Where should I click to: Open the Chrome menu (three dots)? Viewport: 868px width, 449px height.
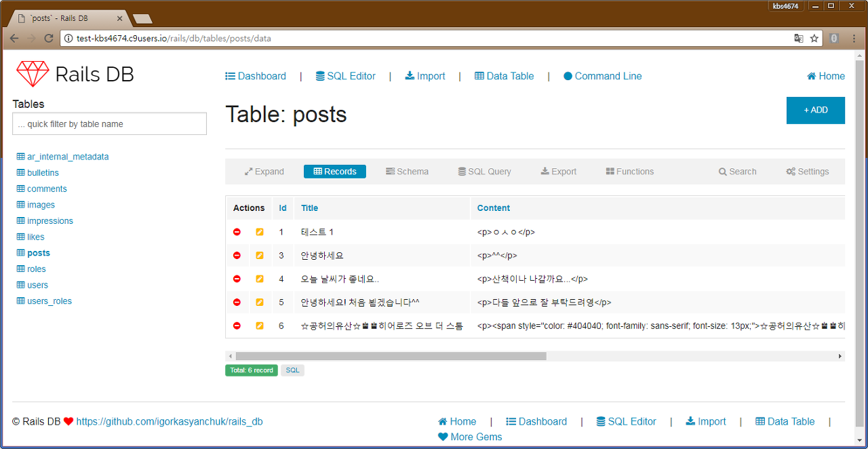pos(854,38)
